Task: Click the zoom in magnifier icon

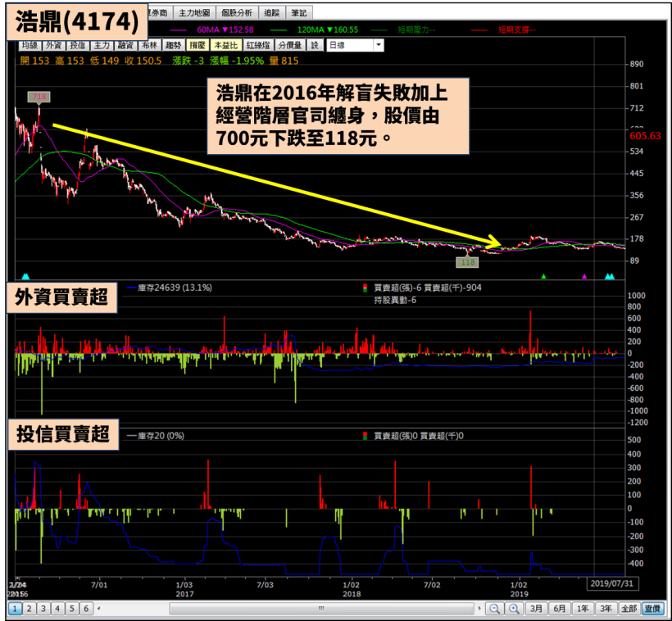Action: pos(514,608)
